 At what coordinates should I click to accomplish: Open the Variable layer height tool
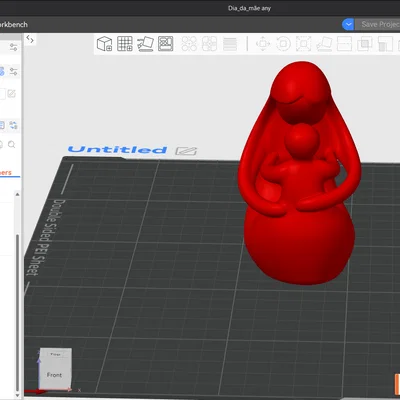(x=230, y=44)
